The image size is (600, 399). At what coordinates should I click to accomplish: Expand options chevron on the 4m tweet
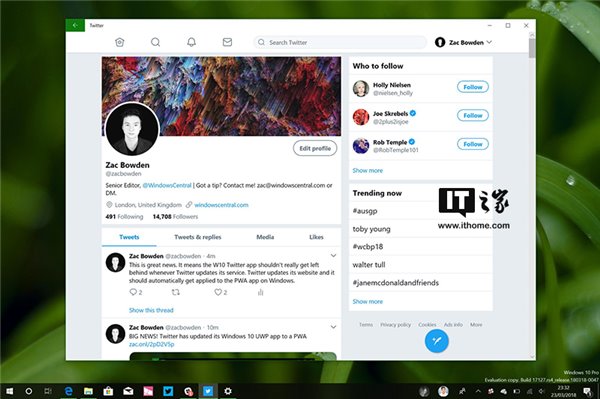click(333, 256)
